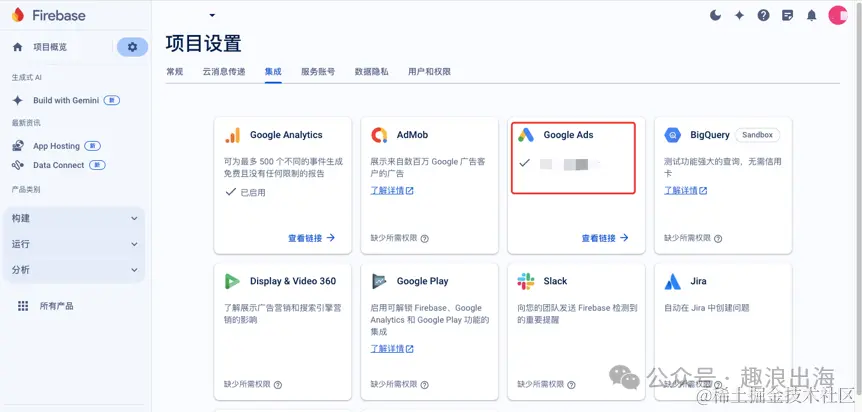Open 了解详情 link in AdMob card

point(392,191)
